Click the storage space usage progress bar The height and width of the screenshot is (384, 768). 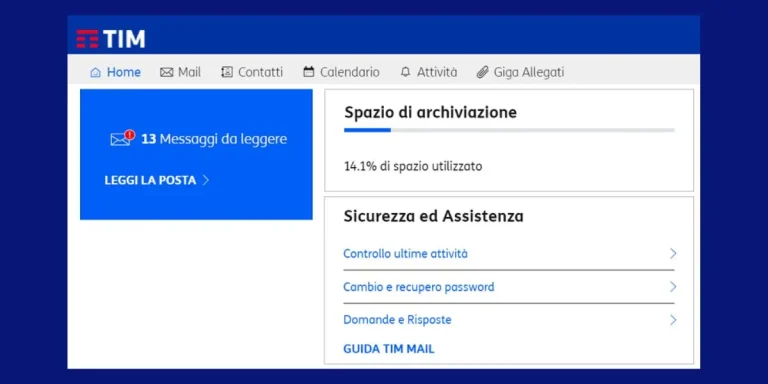(x=509, y=130)
